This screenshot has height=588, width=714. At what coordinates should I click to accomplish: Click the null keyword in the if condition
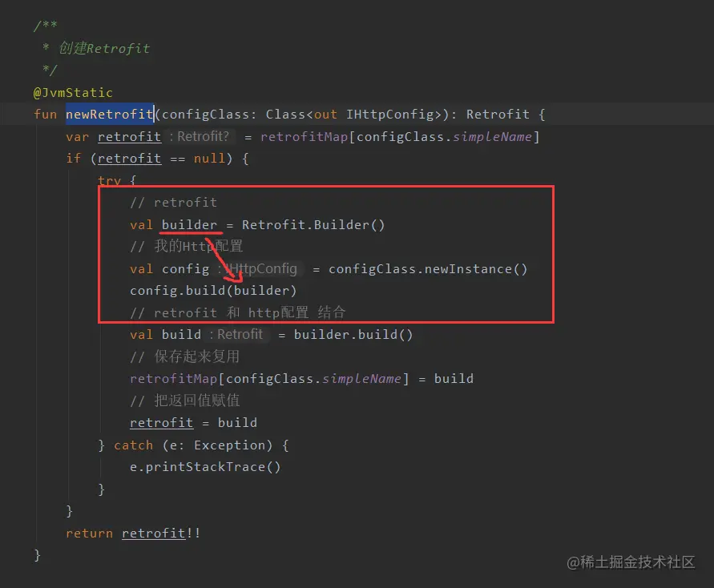tap(209, 159)
